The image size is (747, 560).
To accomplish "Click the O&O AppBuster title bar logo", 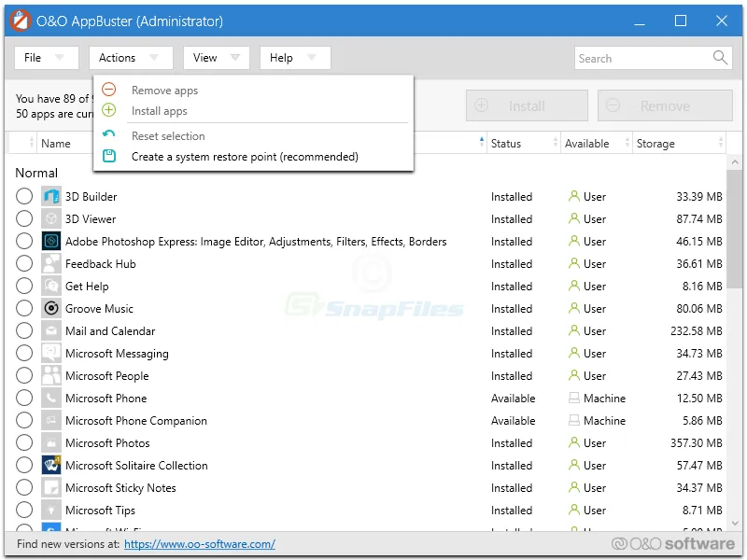I will (20, 21).
